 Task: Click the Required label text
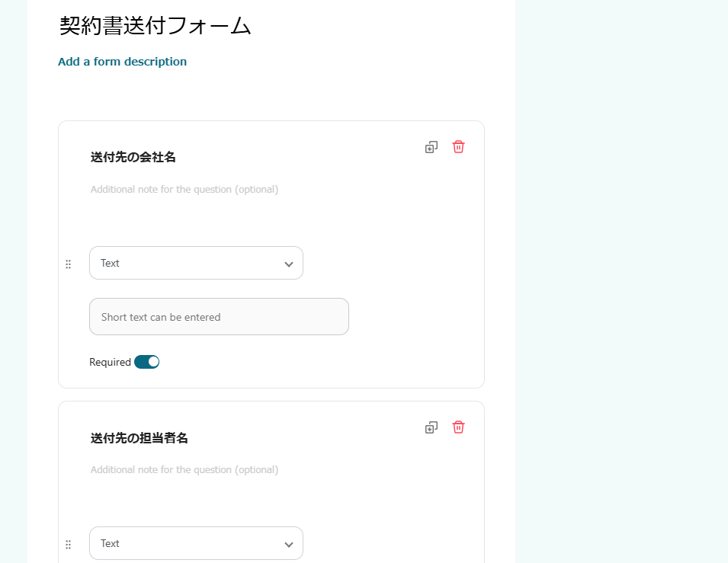[111, 361]
